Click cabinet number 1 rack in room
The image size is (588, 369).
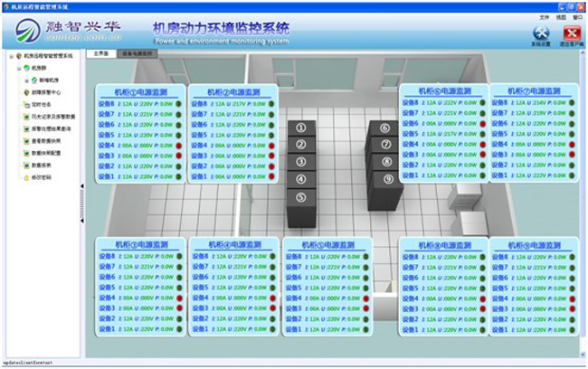(301, 128)
